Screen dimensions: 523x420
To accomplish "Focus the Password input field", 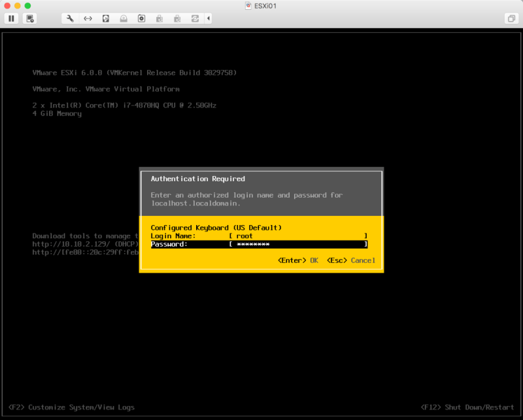I will tap(297, 244).
